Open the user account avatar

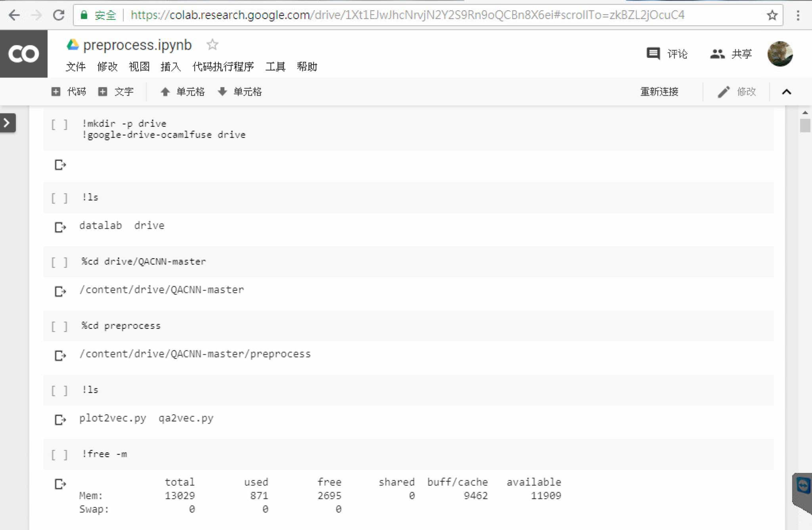(779, 54)
